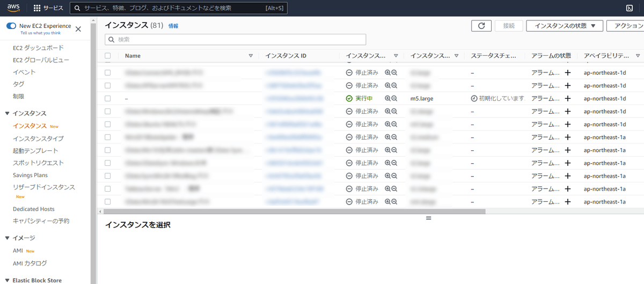Open タグ in the sidebar
This screenshot has width=644, height=284.
click(18, 84)
